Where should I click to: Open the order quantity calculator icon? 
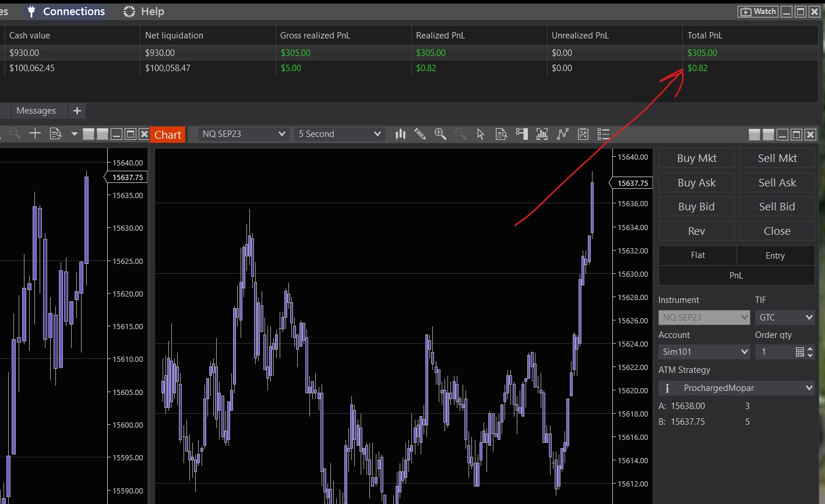pos(800,352)
